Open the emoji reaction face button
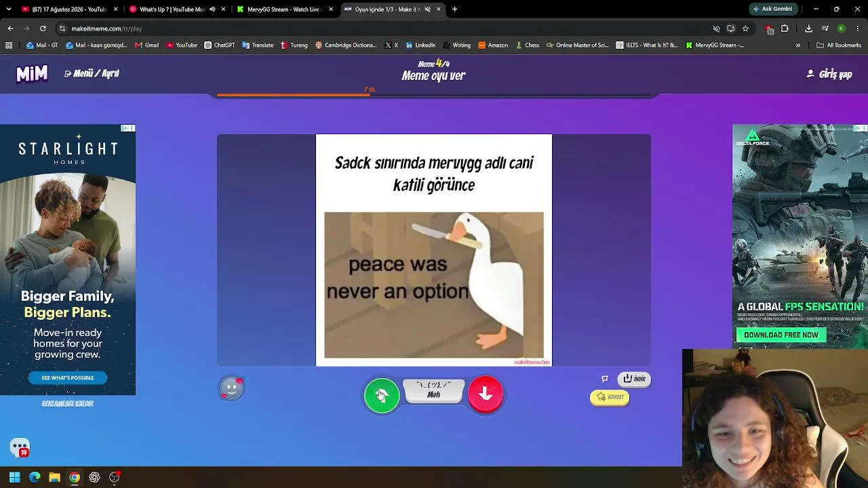 pos(232,388)
